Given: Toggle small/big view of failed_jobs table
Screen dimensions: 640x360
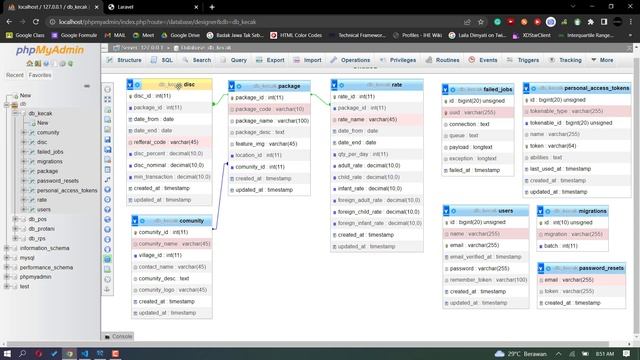Looking at the screenshot, I should [445, 89].
